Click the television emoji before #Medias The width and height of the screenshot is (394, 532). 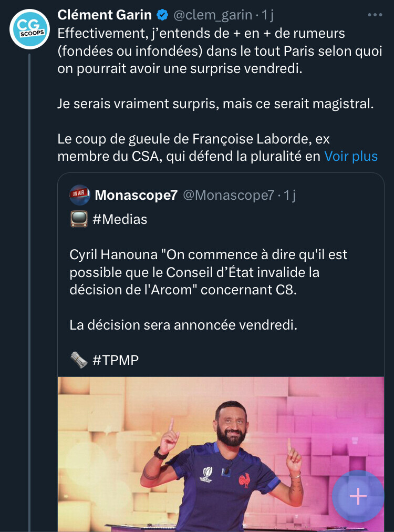pos(78,220)
